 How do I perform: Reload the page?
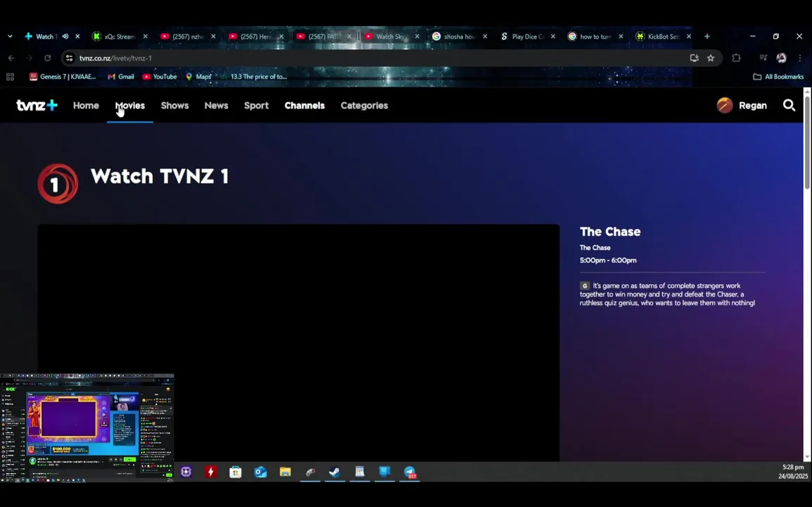47,58
